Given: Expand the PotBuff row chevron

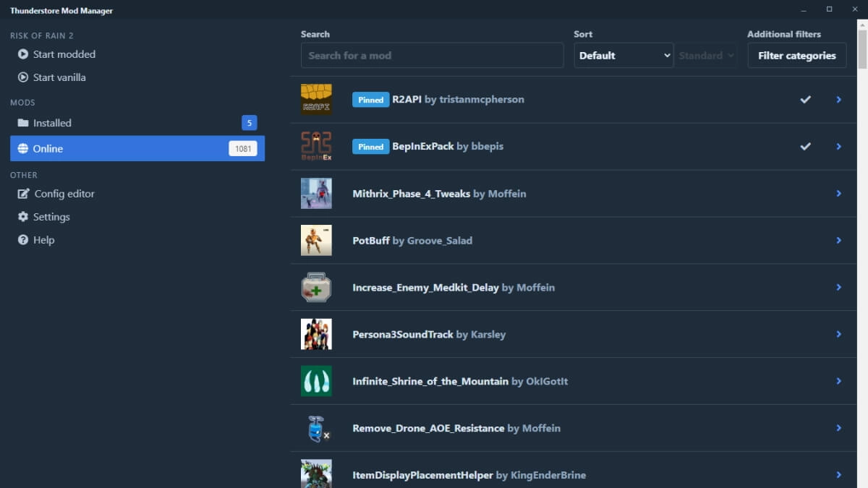Looking at the screenshot, I should 839,240.
